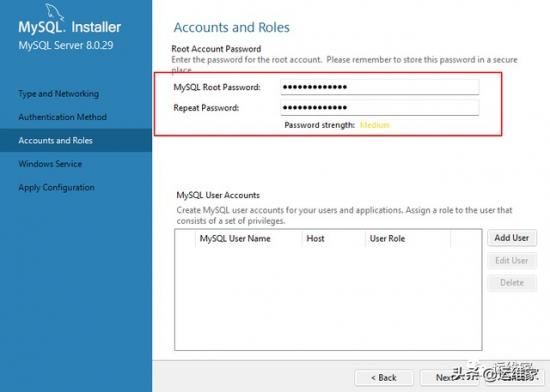The width and height of the screenshot is (550, 392).
Task: Click the Repeat Password field
Action: [x=380, y=107]
